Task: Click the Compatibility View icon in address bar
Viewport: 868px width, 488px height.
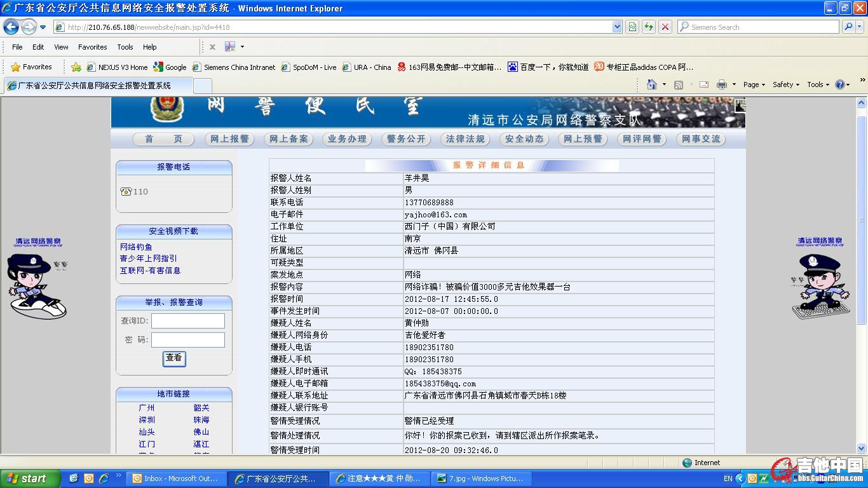Action: [x=632, y=27]
